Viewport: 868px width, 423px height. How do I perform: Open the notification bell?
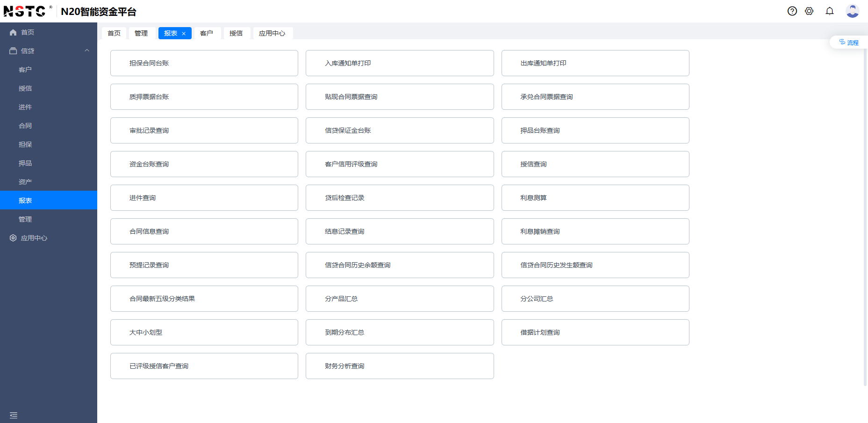click(830, 11)
